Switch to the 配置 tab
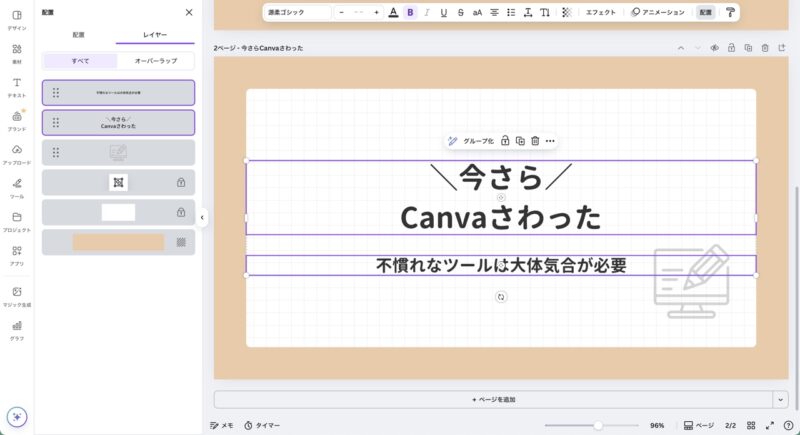Image resolution: width=800 pixels, height=435 pixels. (x=79, y=35)
